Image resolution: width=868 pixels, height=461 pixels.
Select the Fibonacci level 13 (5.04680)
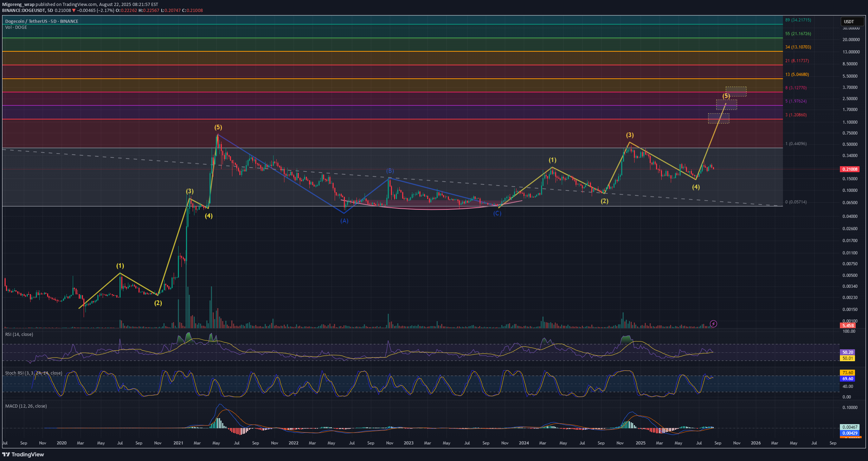pos(797,74)
